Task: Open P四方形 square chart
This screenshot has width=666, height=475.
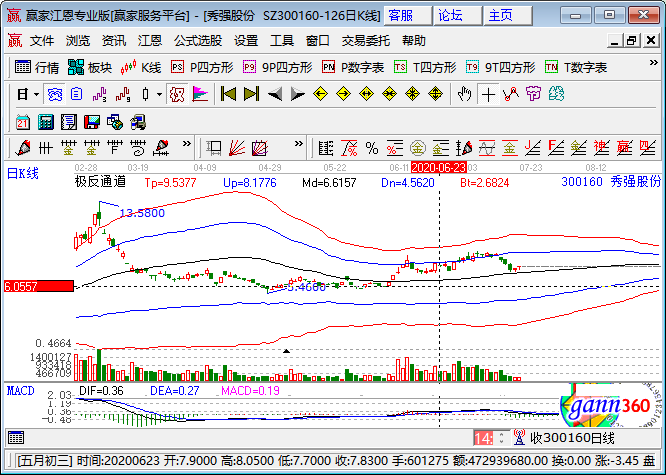Action: point(202,67)
